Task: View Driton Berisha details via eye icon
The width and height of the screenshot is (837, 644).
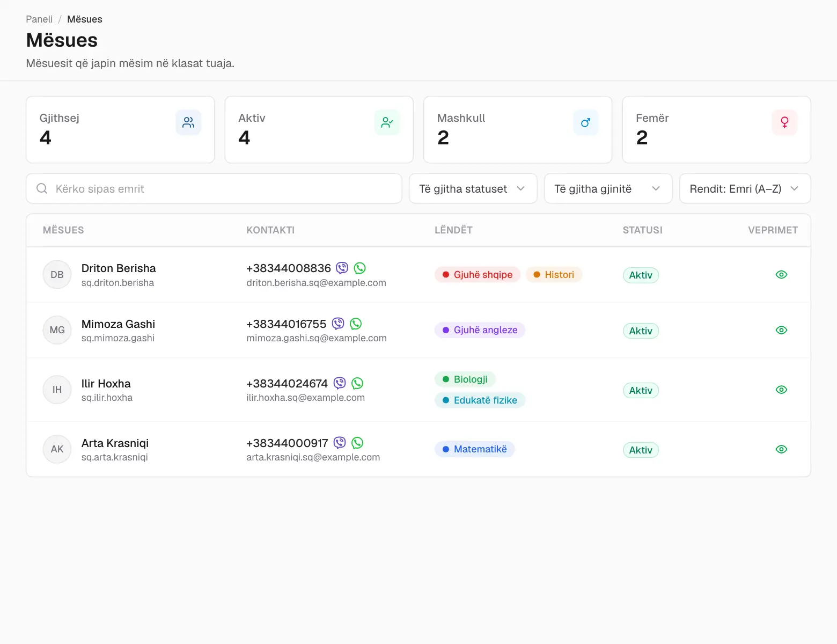Action: (x=781, y=275)
